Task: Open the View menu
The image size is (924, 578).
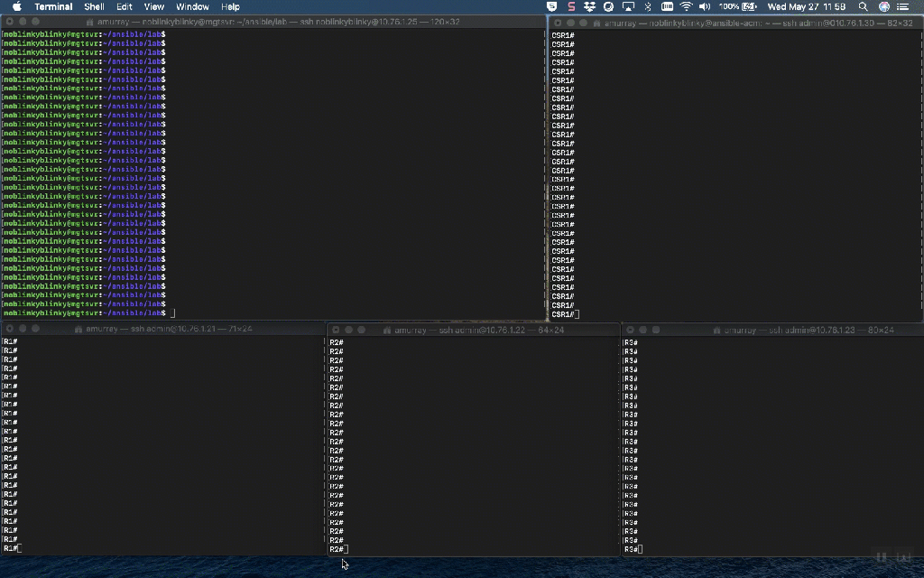Action: 154,6
